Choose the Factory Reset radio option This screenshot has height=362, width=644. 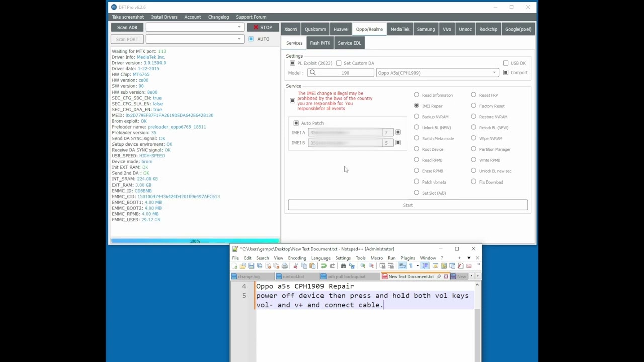tap(473, 106)
